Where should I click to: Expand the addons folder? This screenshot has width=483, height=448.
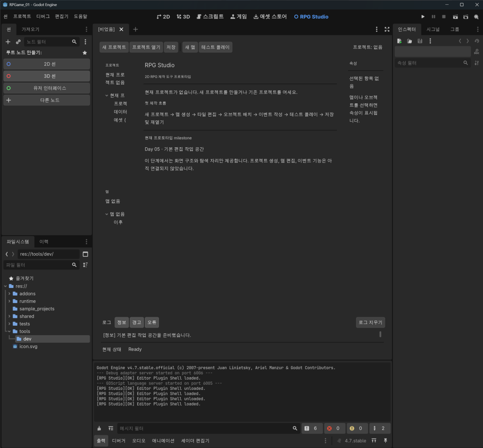pos(9,294)
